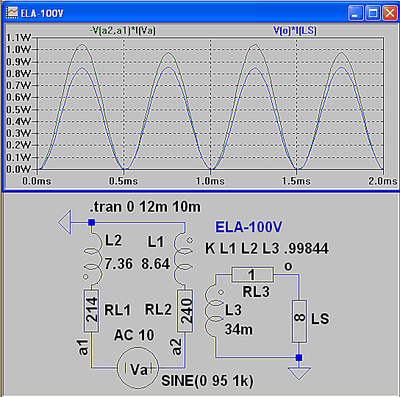Minimize the ELA-100V plot window

(x=356, y=13)
